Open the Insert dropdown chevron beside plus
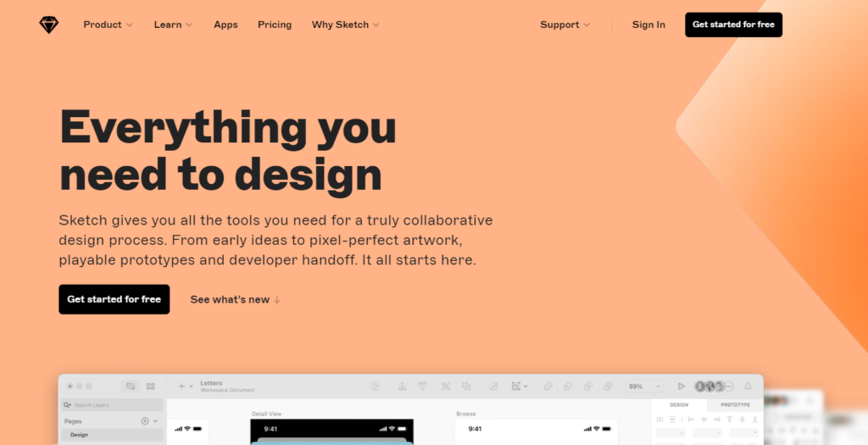868x445 pixels. 192,387
